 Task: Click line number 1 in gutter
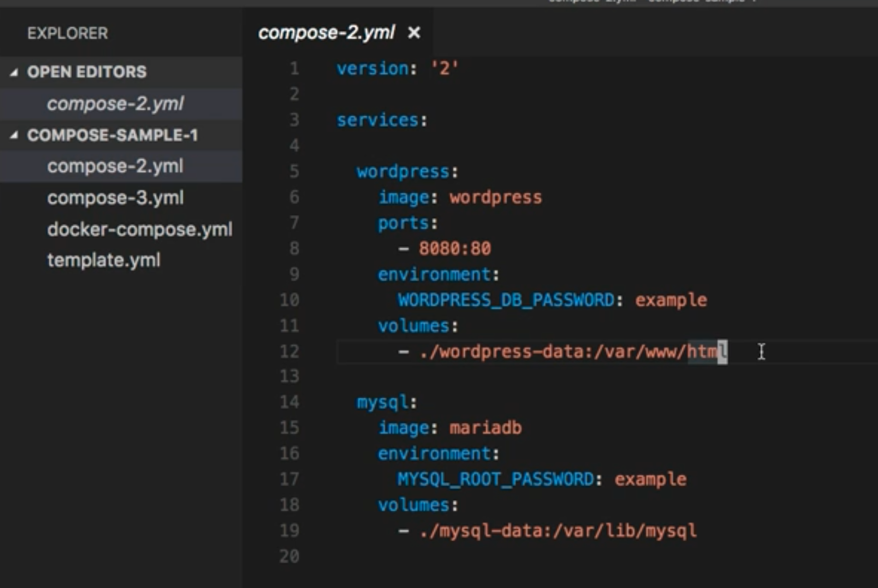click(x=294, y=69)
